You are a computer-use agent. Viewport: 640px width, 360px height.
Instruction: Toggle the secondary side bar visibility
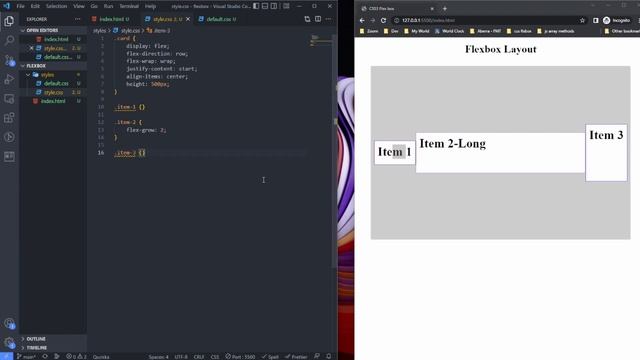point(274,6)
